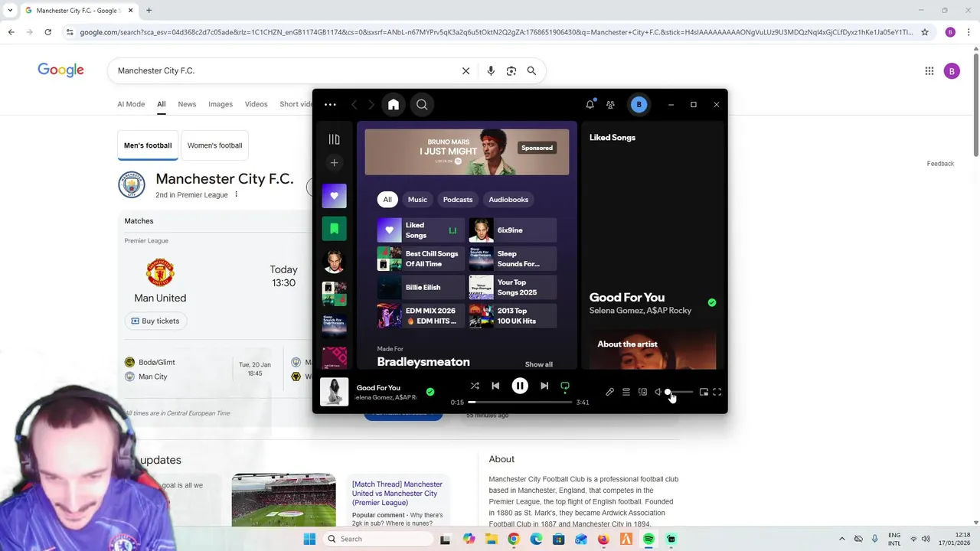Click Bruno Mars sponsored banner
Viewport: 980px width, 551px height.
tap(467, 152)
